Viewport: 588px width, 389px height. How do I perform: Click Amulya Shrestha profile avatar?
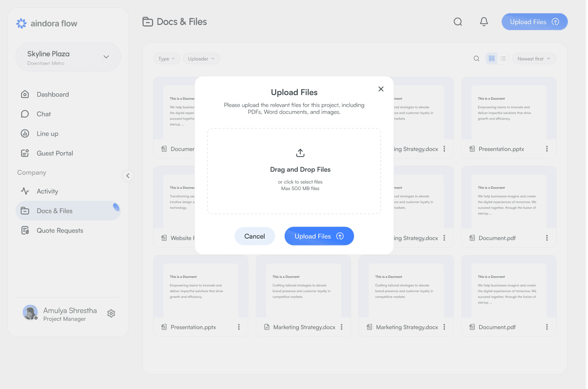(x=30, y=313)
